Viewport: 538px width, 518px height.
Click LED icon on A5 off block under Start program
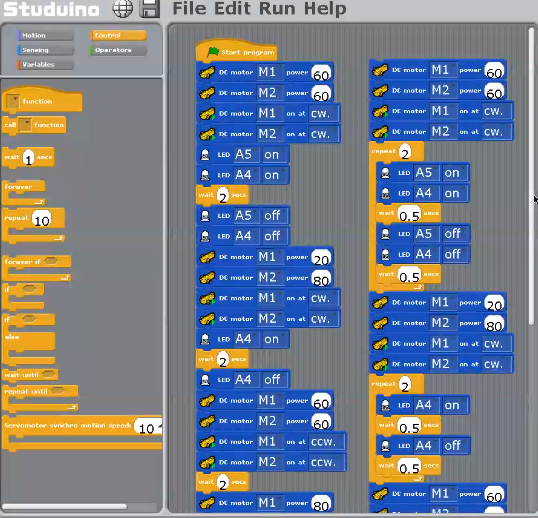pyautogui.click(x=205, y=216)
